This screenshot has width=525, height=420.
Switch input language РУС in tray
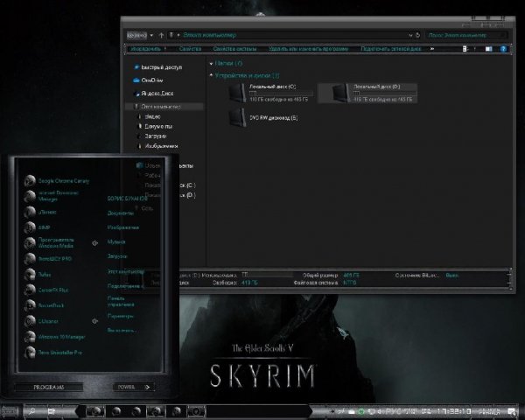tap(393, 411)
